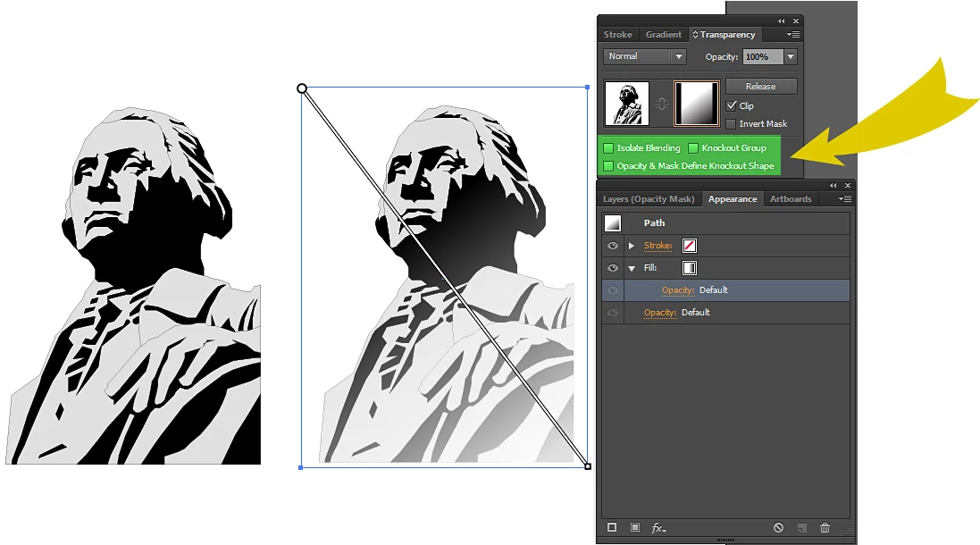Click the "Fill:" label in Appearance panel
This screenshot has width=980, height=545.
(650, 267)
